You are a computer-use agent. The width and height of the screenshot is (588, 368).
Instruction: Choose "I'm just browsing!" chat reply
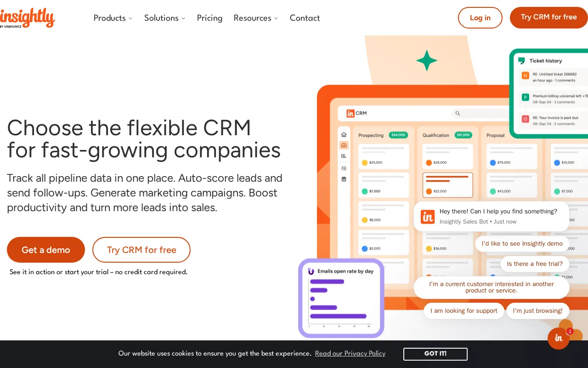pyautogui.click(x=538, y=311)
